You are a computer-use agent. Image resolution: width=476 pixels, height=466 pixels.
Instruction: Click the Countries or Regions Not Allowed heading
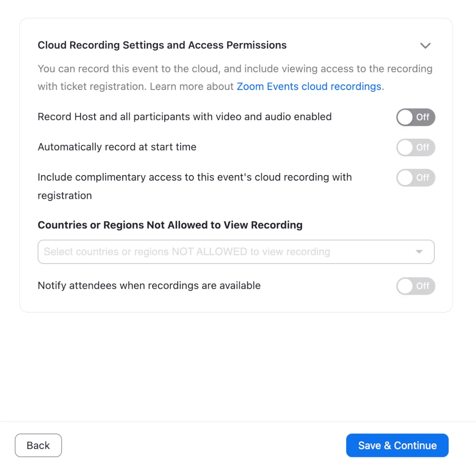coord(170,225)
